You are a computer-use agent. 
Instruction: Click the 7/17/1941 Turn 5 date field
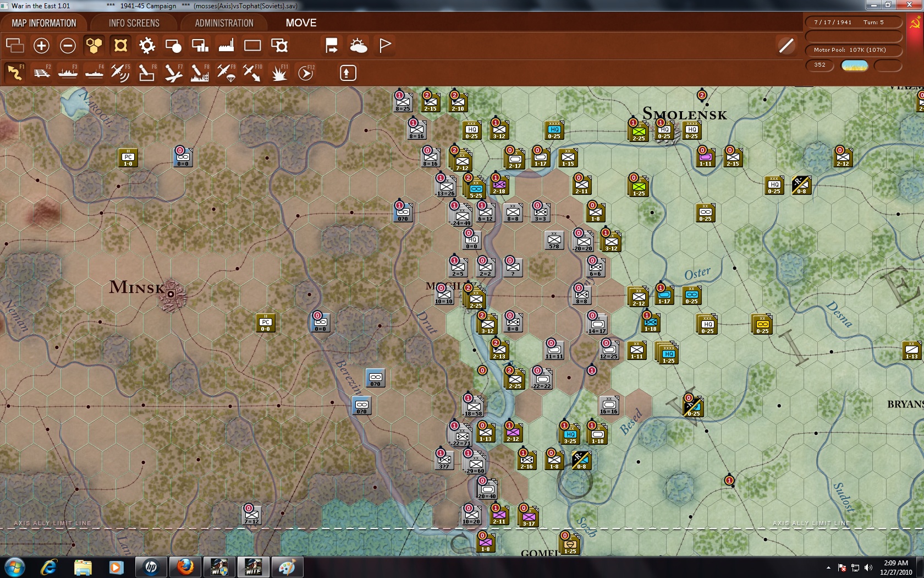point(854,22)
